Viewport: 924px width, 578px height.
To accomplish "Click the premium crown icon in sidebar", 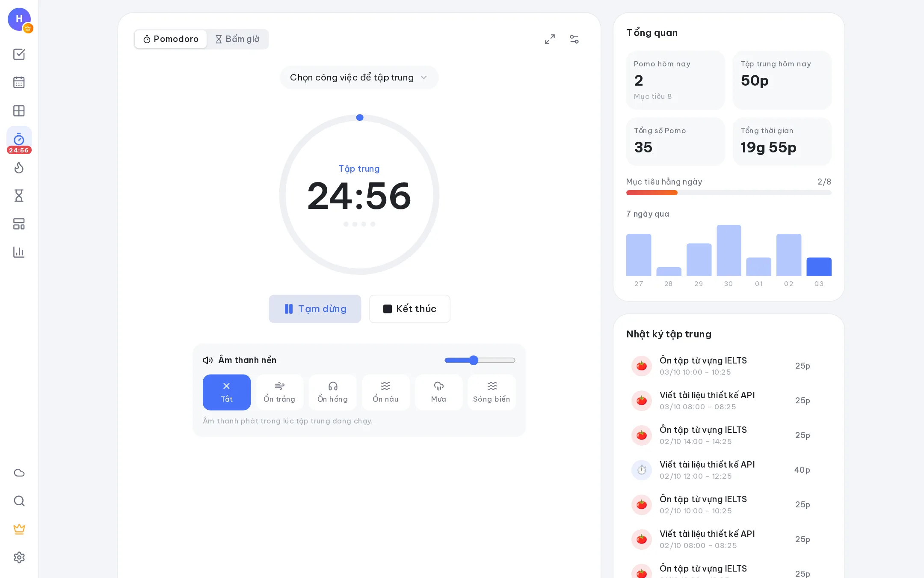I will pos(19,529).
